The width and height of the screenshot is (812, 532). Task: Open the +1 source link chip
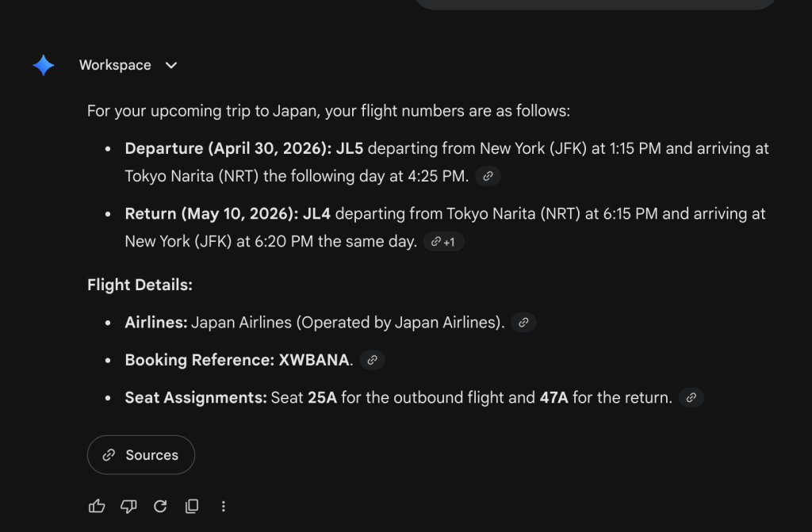tap(443, 242)
